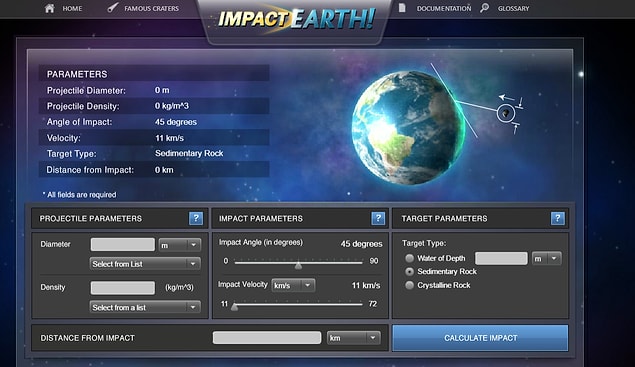This screenshot has width=635, height=367.
Task: Click the projectile density input field
Action: click(123, 288)
